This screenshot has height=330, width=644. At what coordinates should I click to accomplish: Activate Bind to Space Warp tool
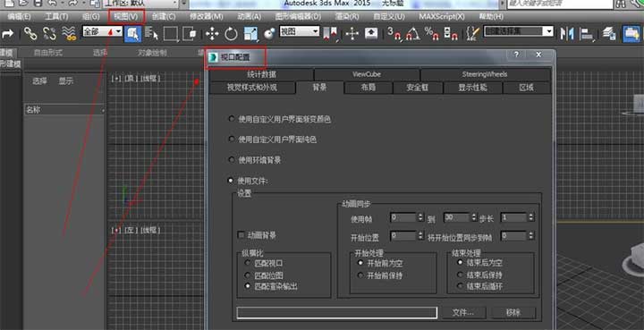click(69, 34)
